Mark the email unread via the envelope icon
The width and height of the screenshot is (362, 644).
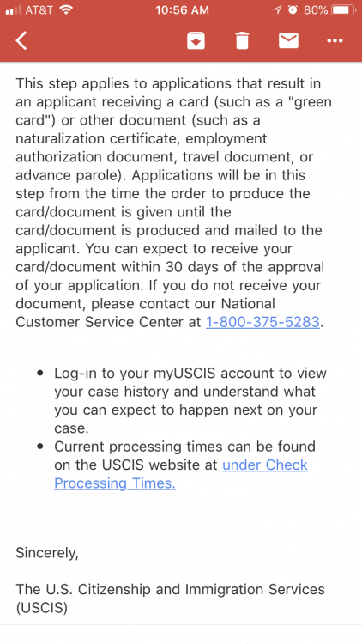(288, 40)
